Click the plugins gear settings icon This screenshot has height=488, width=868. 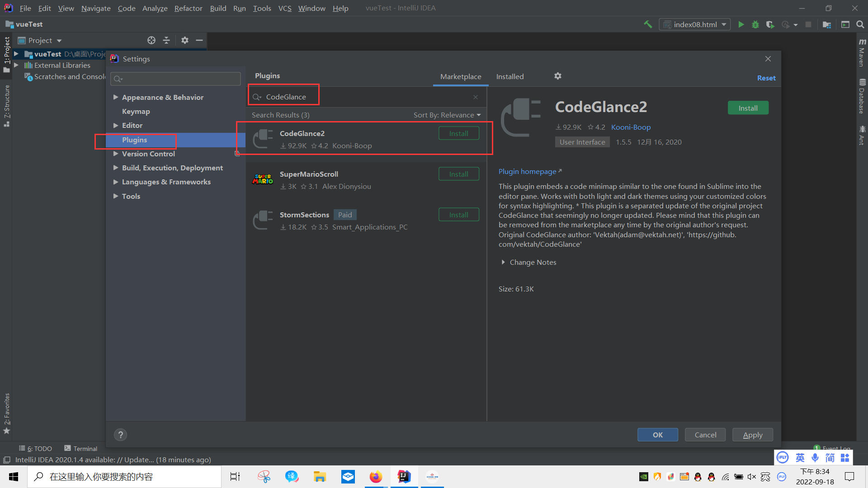558,76
